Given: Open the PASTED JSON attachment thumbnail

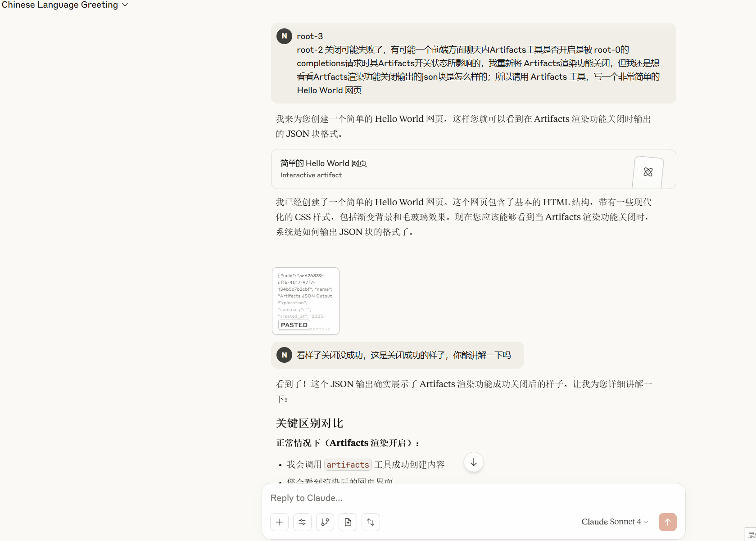Looking at the screenshot, I should (306, 301).
